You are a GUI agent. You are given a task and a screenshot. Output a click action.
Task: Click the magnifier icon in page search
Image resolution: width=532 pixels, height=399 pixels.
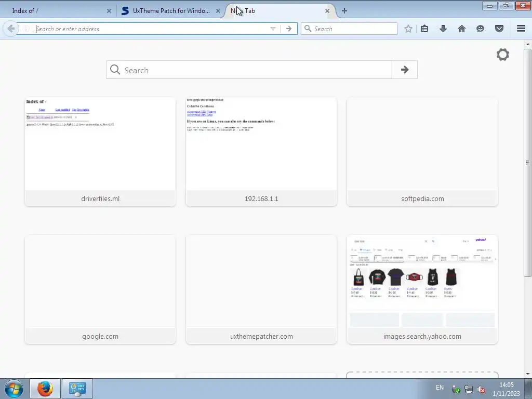(115, 70)
